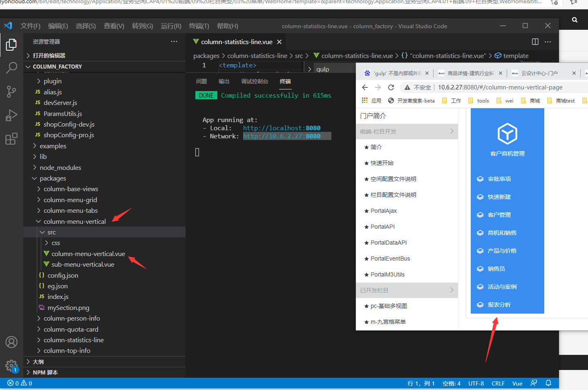This screenshot has width=588, height=390.
Task: Expand the node_modules folder
Action: 60,167
